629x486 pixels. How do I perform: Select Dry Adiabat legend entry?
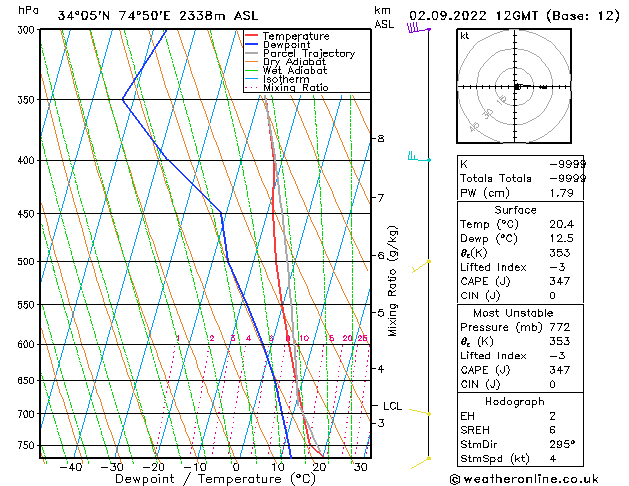293,62
